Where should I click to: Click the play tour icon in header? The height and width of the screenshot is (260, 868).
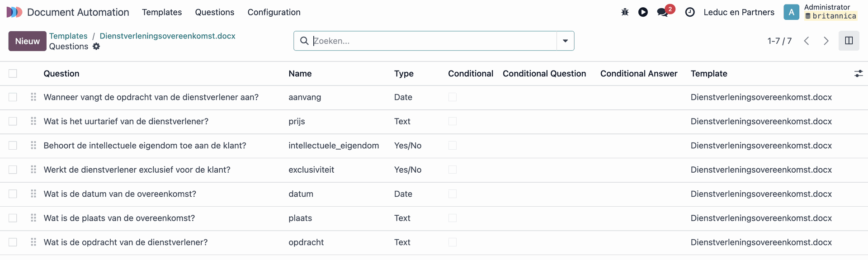(x=643, y=12)
